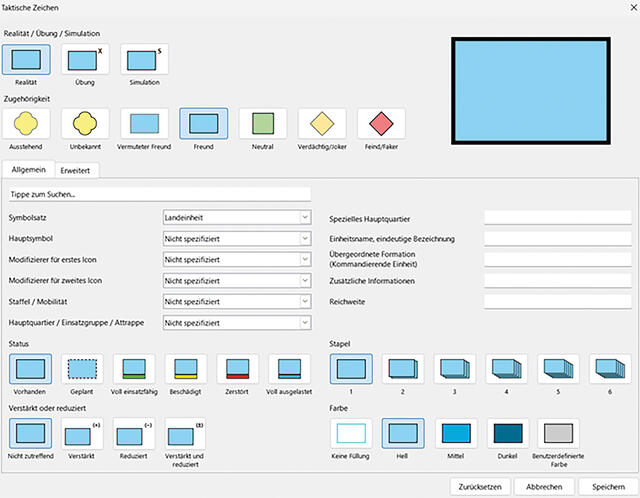Open the Symbolsatz dropdown
Image resolution: width=640 pixels, height=498 pixels.
(237, 218)
